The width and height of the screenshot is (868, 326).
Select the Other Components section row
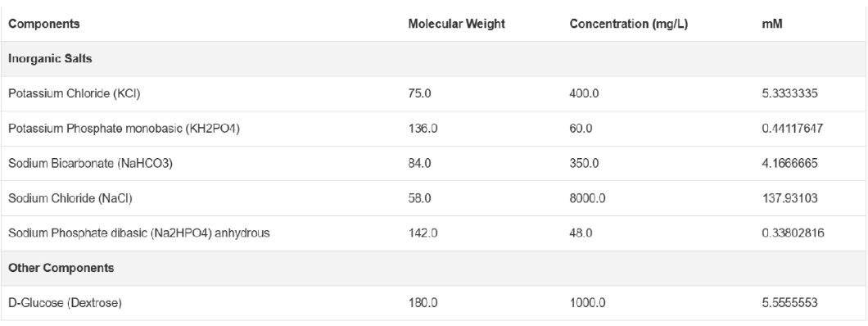434,268
